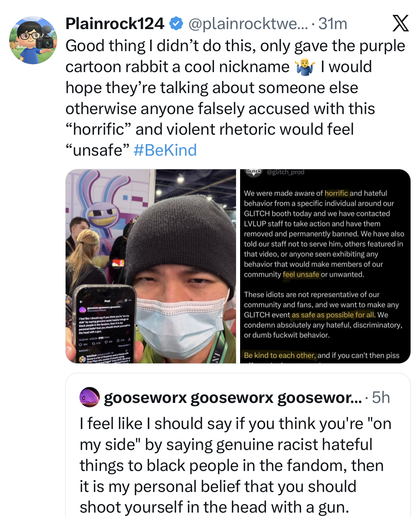Open the @plainrocktwe... handle
The height and width of the screenshot is (517, 420).
248,23
